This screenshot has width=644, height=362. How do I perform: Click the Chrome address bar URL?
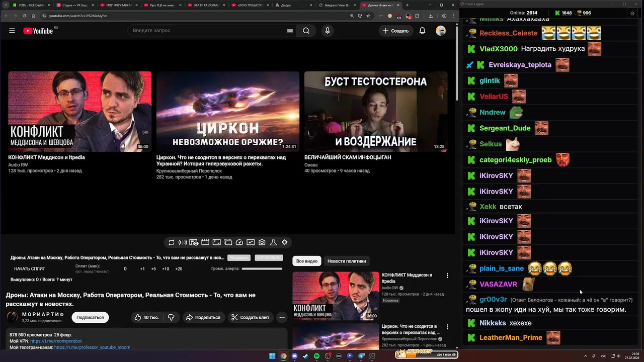click(78, 16)
